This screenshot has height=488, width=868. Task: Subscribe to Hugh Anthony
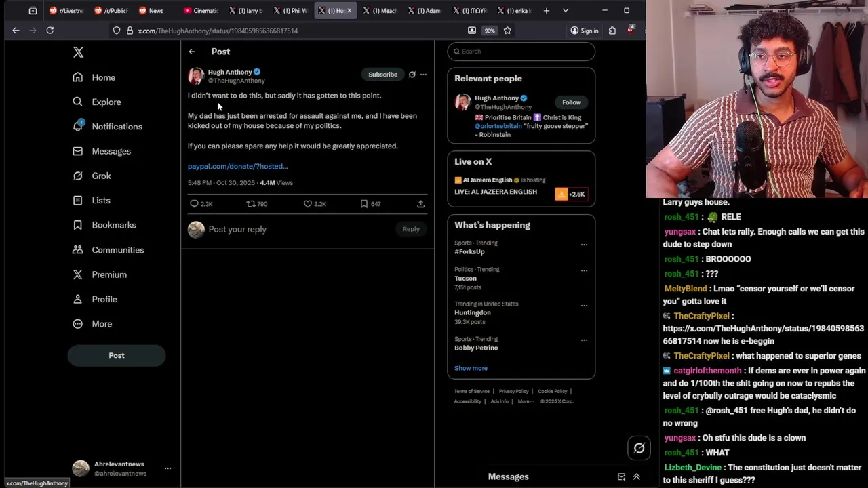click(x=383, y=75)
